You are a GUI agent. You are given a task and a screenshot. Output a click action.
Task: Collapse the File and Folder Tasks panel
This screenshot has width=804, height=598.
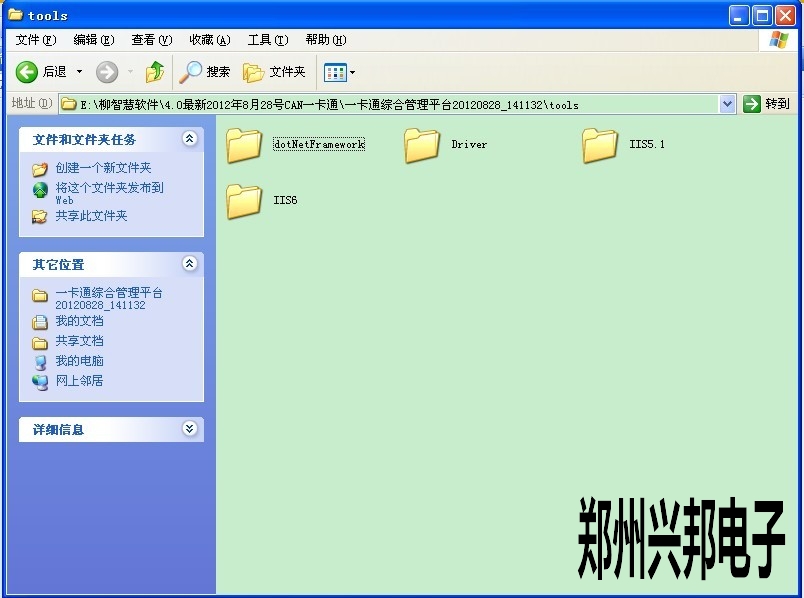pyautogui.click(x=189, y=139)
